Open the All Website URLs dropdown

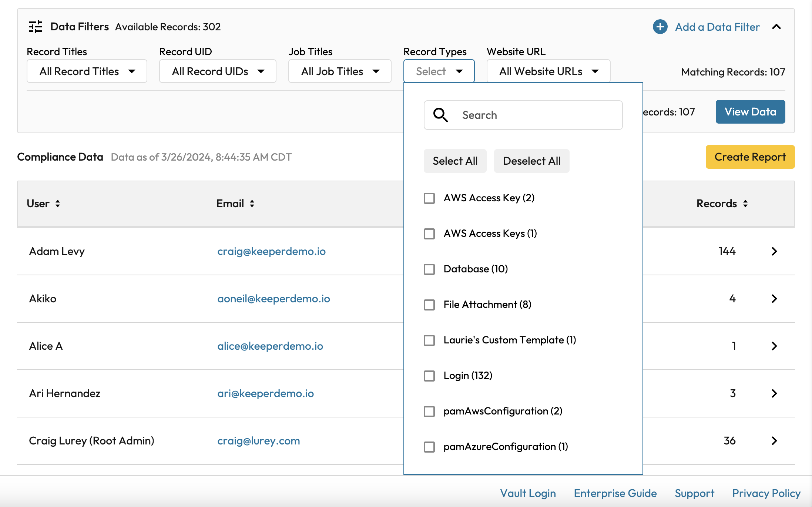tap(548, 71)
